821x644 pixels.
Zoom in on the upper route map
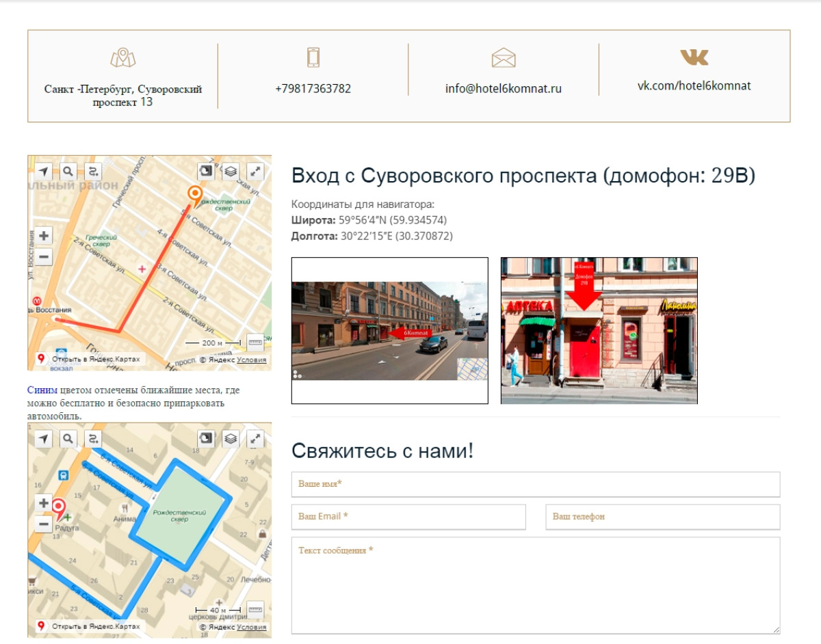coord(44,236)
